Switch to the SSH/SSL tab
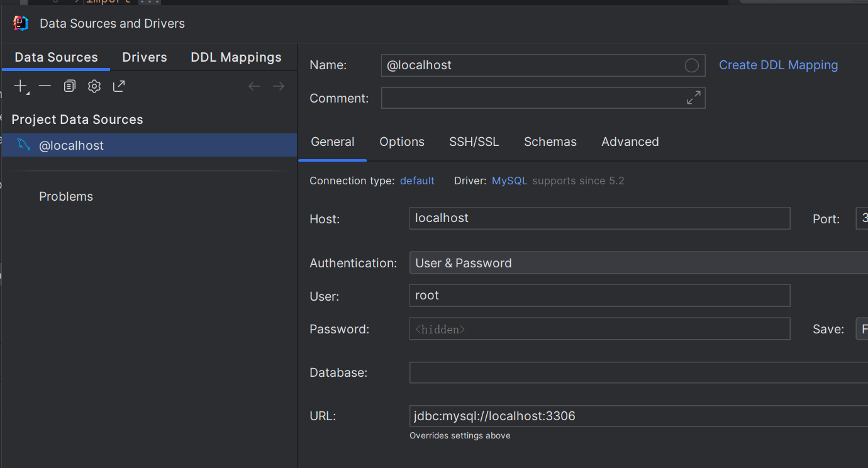 (474, 142)
